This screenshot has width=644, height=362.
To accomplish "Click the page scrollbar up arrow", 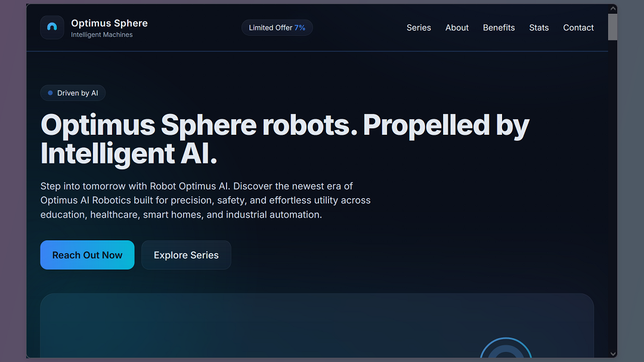I will (613, 8).
